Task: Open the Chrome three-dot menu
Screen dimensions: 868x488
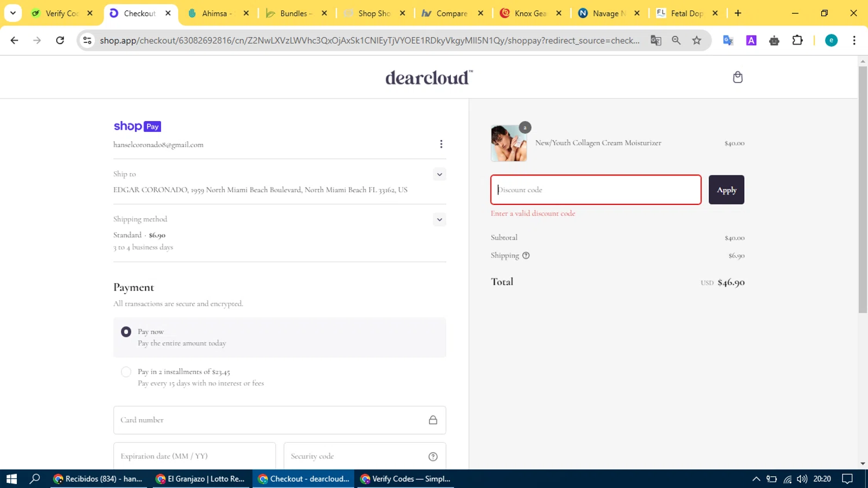Action: 854,40
